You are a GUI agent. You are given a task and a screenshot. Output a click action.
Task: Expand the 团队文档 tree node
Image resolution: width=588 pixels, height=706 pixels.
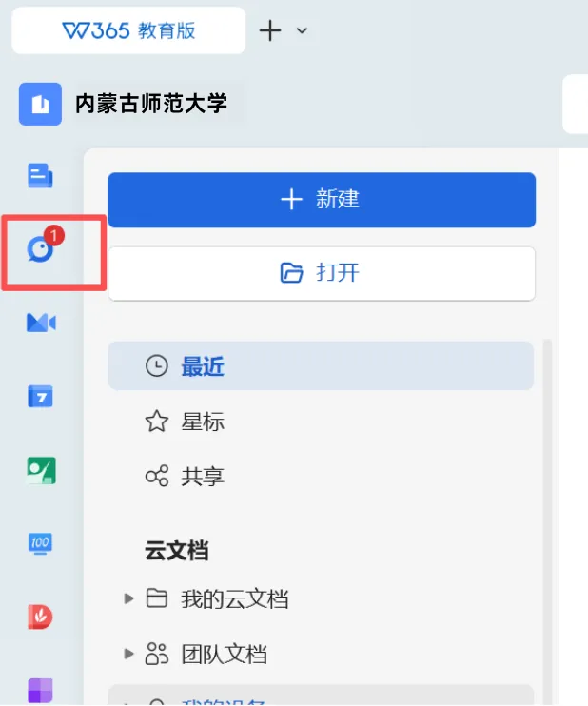click(128, 654)
